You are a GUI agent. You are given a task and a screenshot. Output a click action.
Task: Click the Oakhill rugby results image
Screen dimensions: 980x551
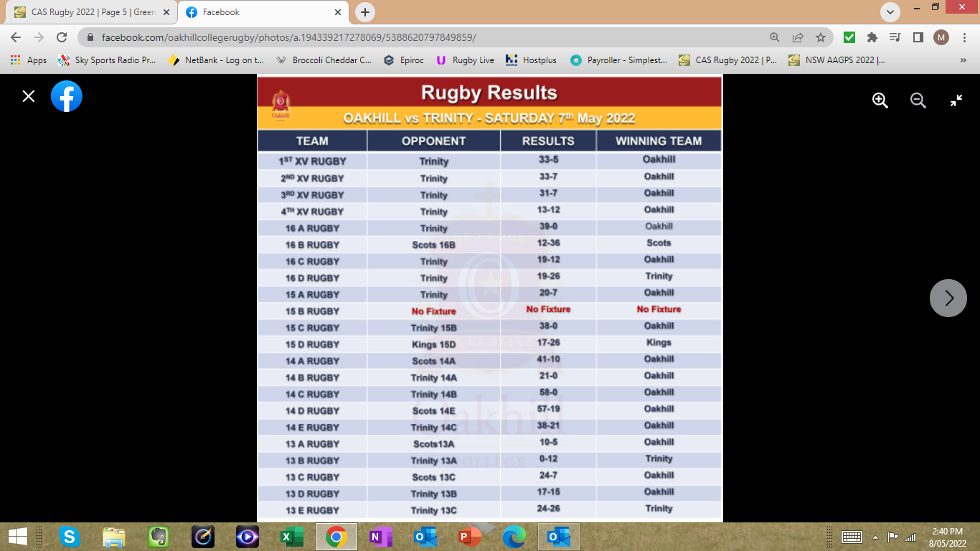click(489, 298)
